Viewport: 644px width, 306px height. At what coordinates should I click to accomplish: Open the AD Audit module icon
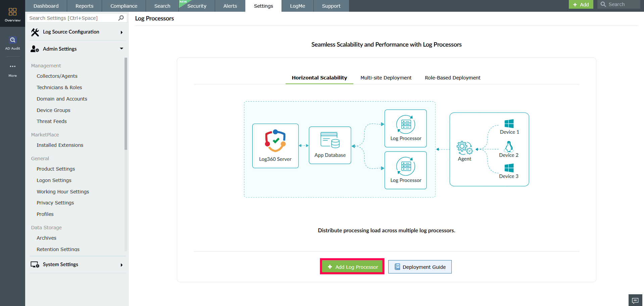pos(12,40)
